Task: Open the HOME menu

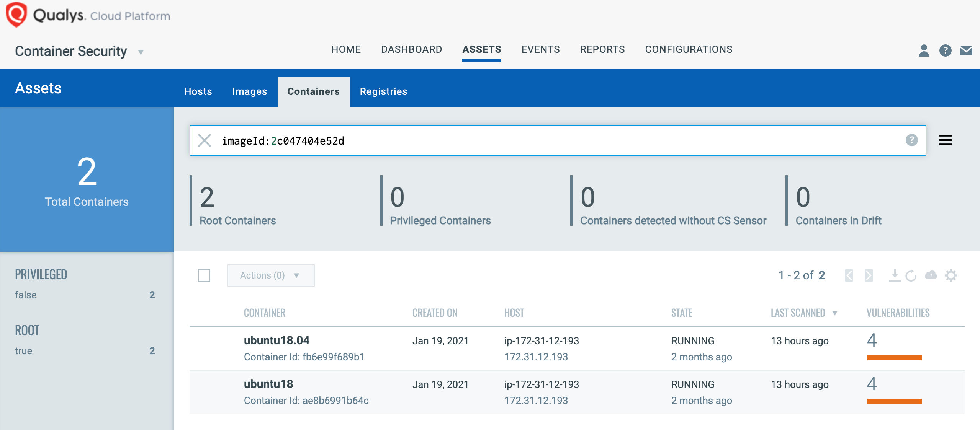Action: (x=346, y=49)
